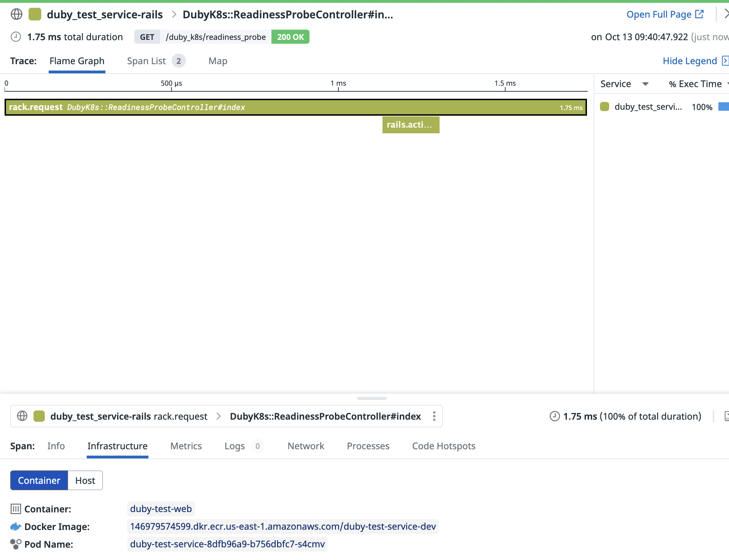Select duby_test_servi... row in legend
729x560 pixels.
pos(648,107)
